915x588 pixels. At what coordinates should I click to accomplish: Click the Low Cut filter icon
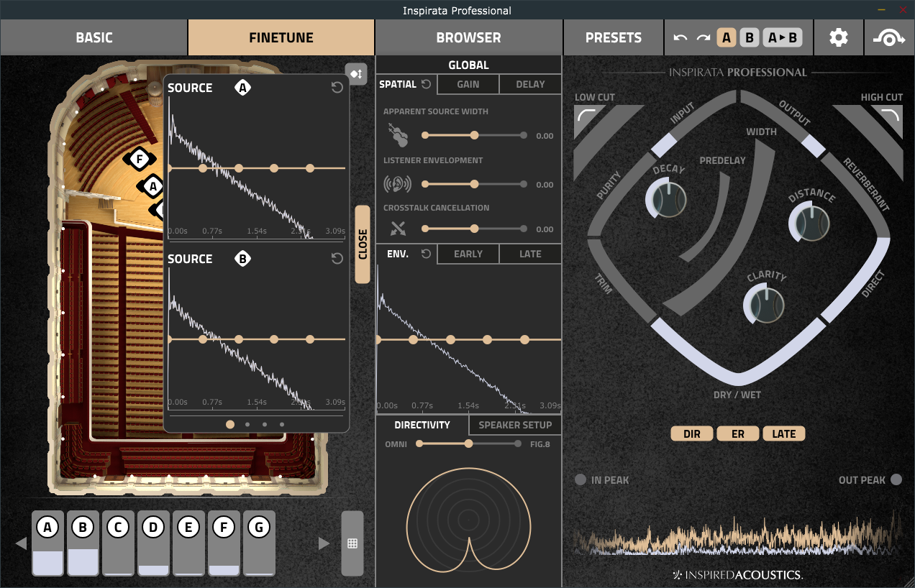pos(588,117)
